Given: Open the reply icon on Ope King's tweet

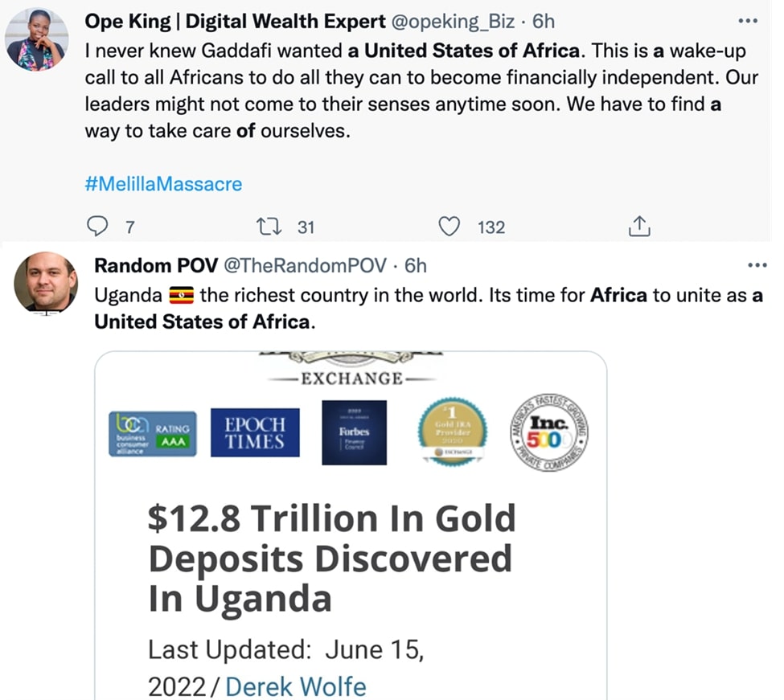Looking at the screenshot, I should tap(96, 227).
